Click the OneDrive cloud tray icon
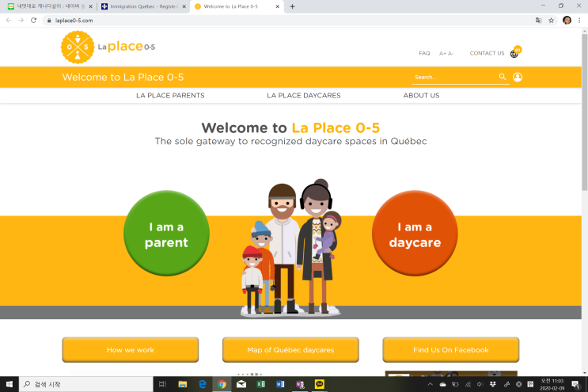Viewport: 588px width, 392px height. 443,384
